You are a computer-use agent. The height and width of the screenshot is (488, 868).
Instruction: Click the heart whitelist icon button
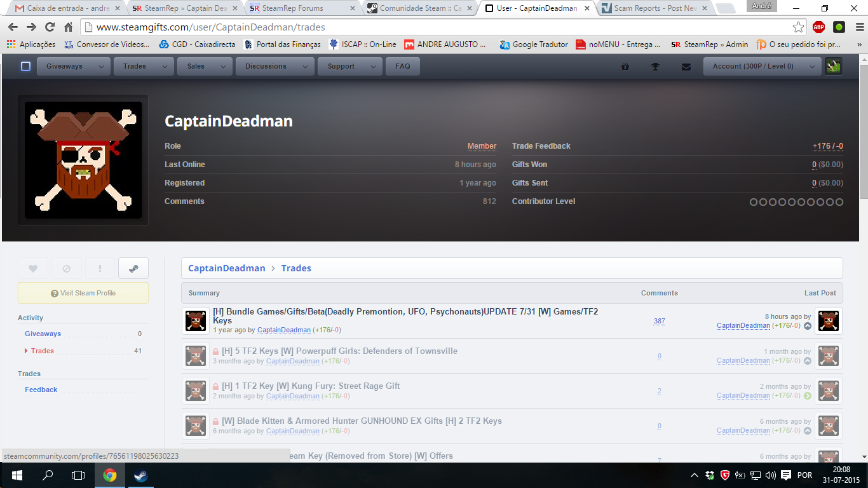33,268
